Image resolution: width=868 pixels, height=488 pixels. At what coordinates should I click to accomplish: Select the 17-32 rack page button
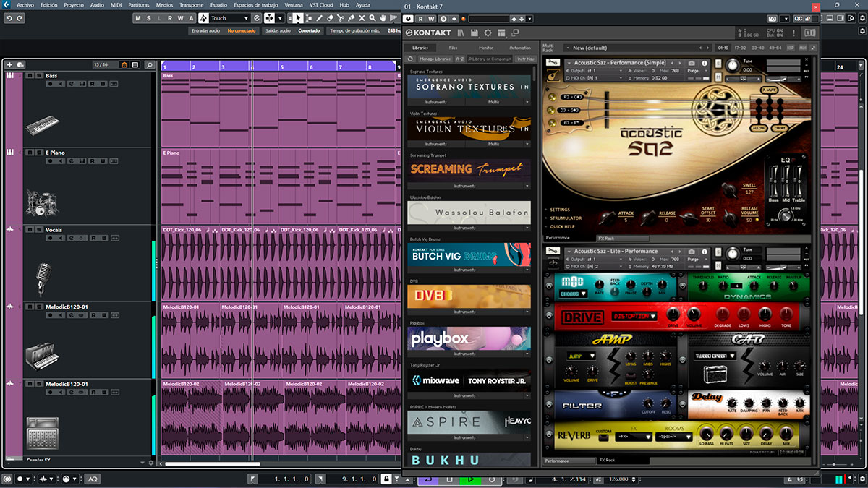tap(741, 48)
